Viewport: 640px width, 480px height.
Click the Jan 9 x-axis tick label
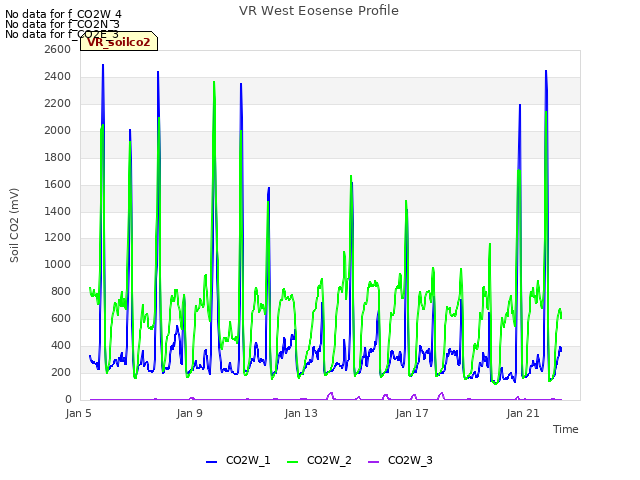click(189, 413)
